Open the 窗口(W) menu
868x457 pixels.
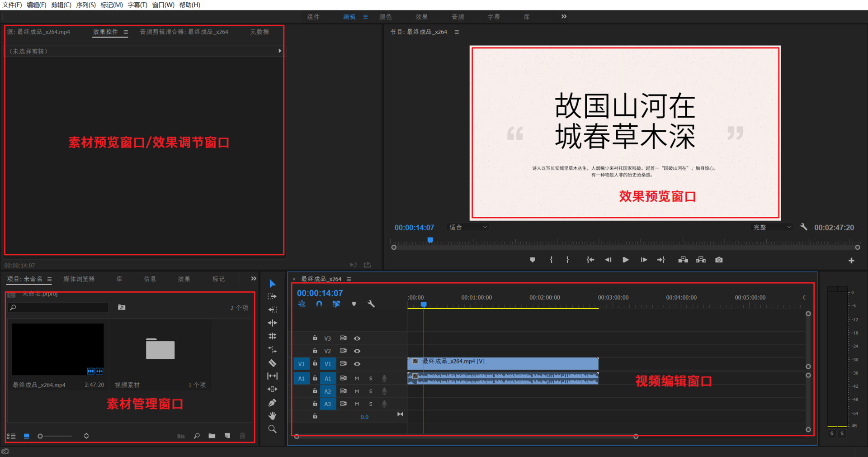(163, 5)
